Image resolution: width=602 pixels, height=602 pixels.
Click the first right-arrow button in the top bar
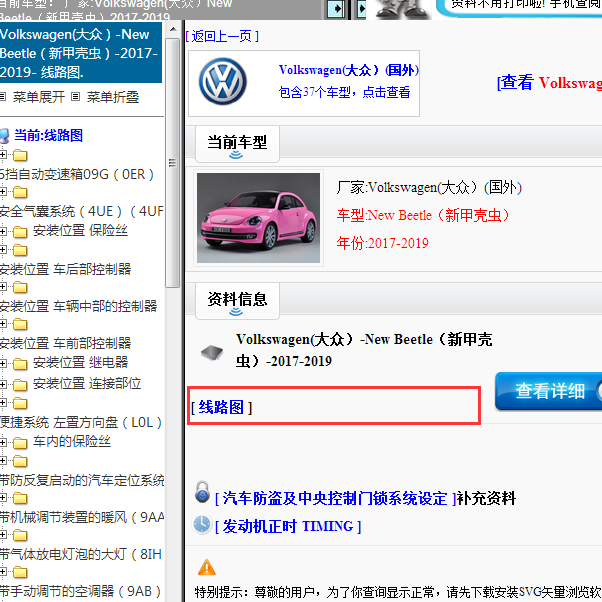pyautogui.click(x=336, y=8)
